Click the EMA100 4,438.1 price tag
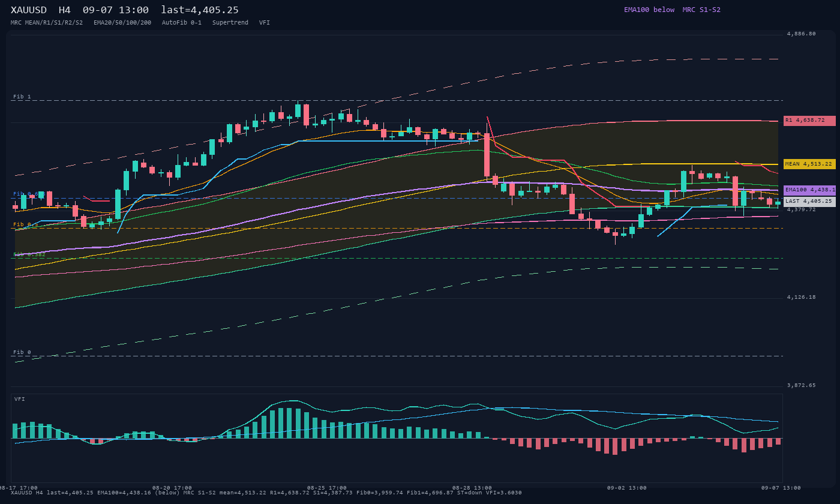This screenshot has height=504, width=840. coord(809,190)
